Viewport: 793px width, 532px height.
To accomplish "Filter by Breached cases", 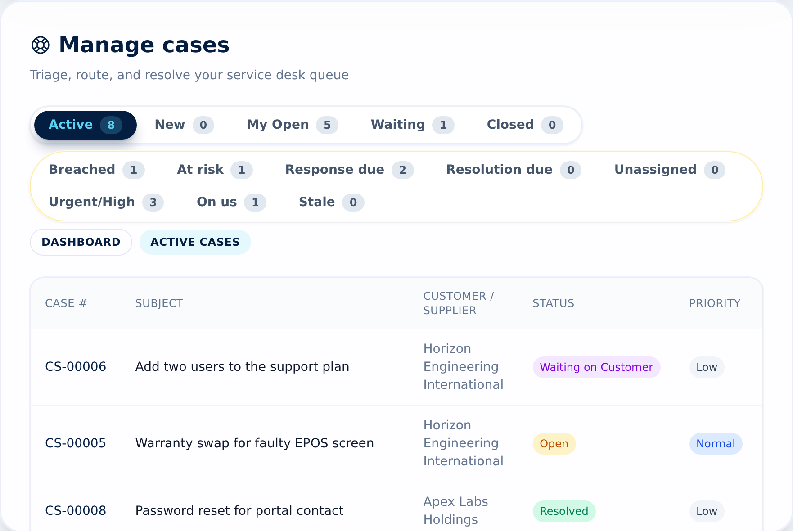I will click(x=96, y=170).
